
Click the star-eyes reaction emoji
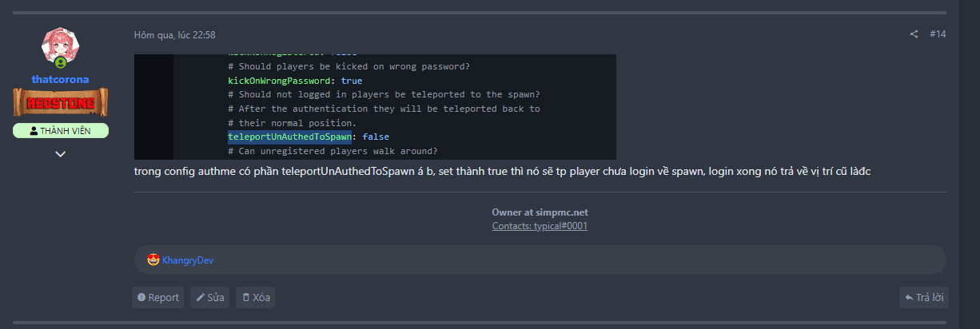pyautogui.click(x=153, y=260)
